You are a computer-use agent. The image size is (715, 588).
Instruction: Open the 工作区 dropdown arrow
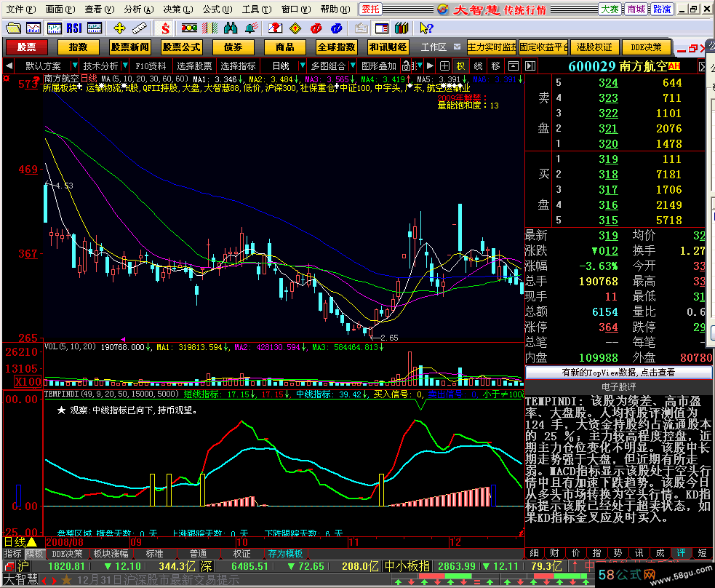click(x=458, y=47)
